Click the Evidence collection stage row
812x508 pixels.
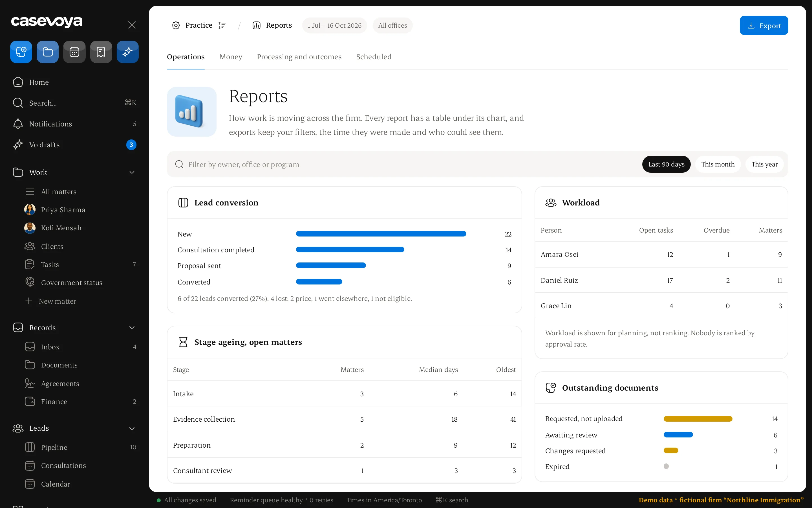point(344,419)
